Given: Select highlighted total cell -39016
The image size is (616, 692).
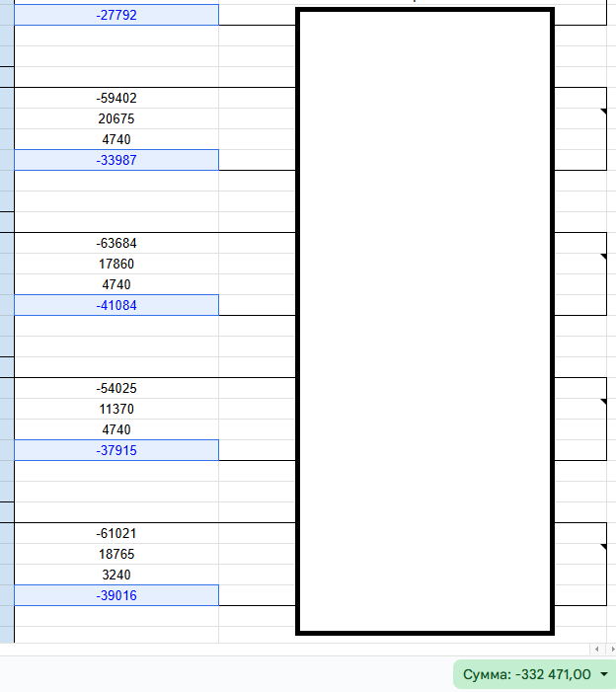Looking at the screenshot, I should click(116, 595).
